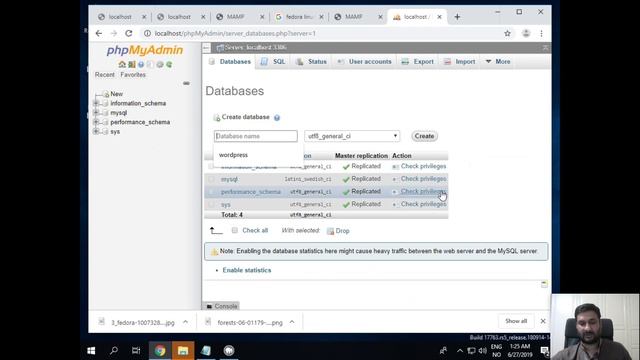Viewport: 640px width, 360px height.
Task: Open the Import tab
Action: tap(459, 62)
